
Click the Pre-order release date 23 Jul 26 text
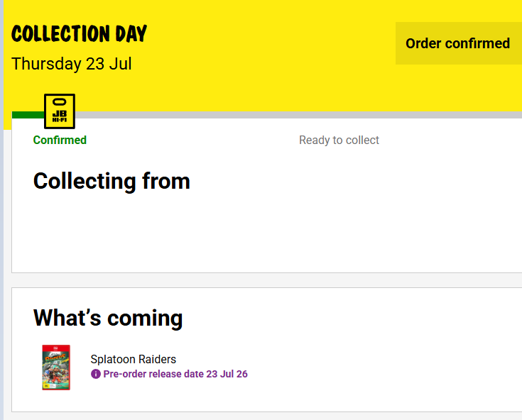175,374
